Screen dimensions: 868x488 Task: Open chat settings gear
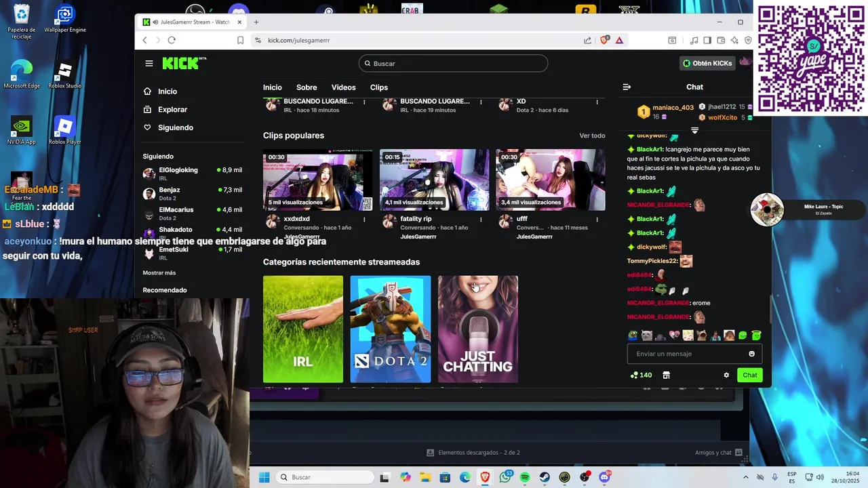coord(726,375)
